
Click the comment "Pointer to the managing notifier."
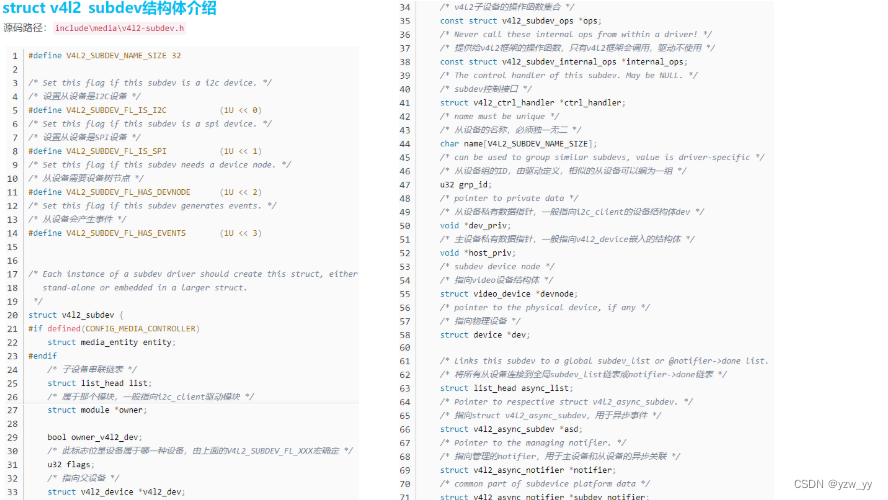(533, 443)
